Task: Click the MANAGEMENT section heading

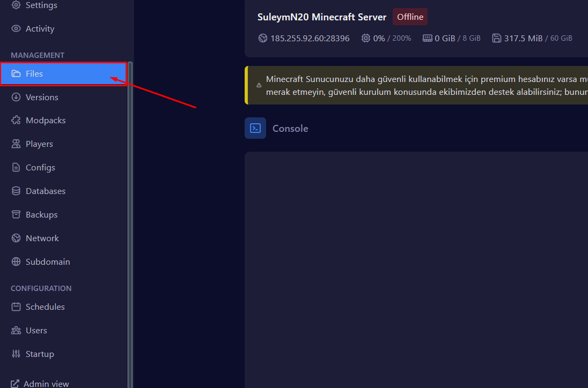Action: [38, 55]
